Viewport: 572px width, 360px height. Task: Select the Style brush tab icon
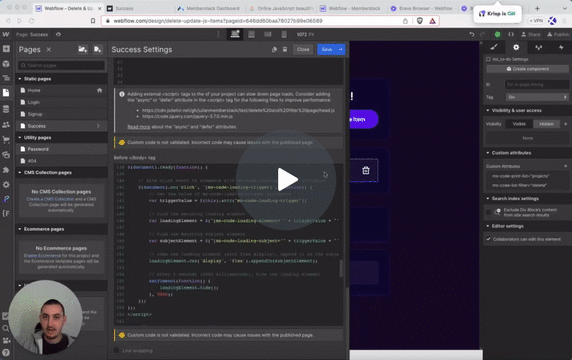point(494,47)
